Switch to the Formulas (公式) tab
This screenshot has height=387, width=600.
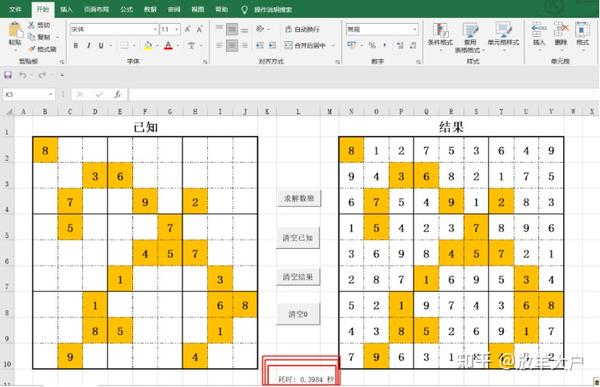pyautogui.click(x=126, y=9)
